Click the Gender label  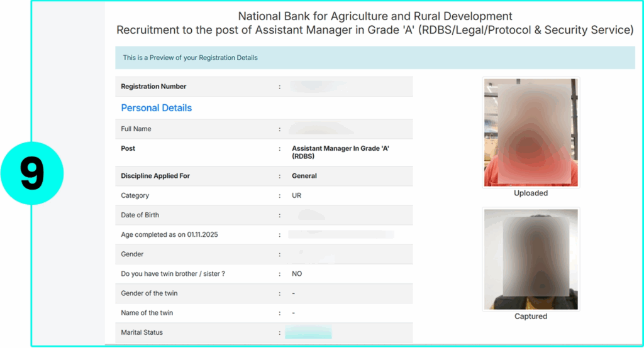pyautogui.click(x=132, y=254)
